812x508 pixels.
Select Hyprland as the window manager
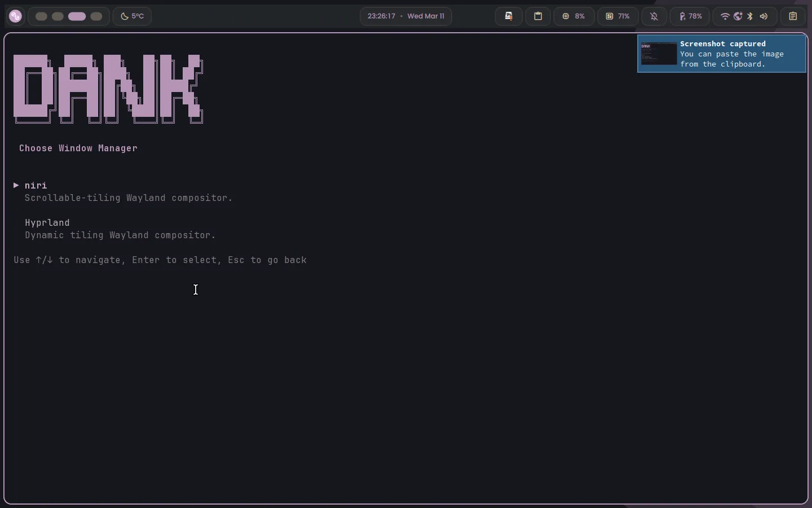[47, 223]
